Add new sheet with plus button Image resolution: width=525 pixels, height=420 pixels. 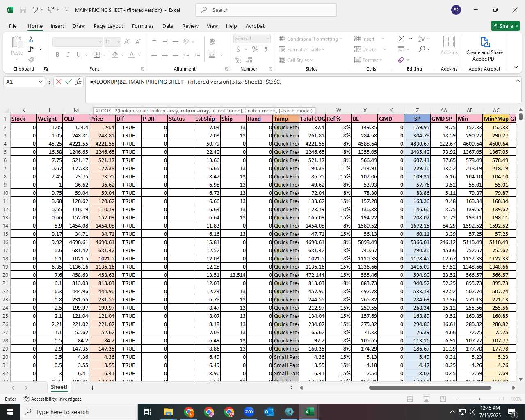click(x=92, y=388)
